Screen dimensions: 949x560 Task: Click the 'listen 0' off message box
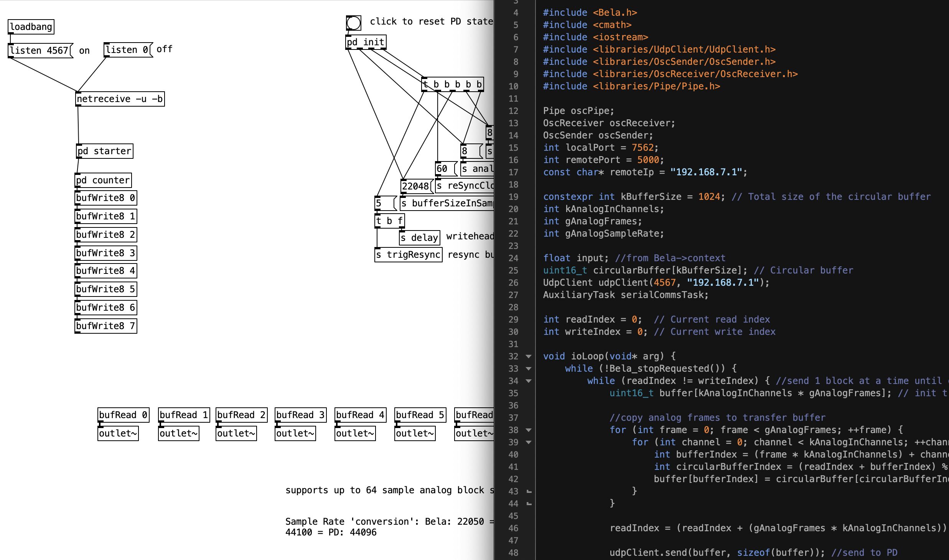click(x=128, y=49)
